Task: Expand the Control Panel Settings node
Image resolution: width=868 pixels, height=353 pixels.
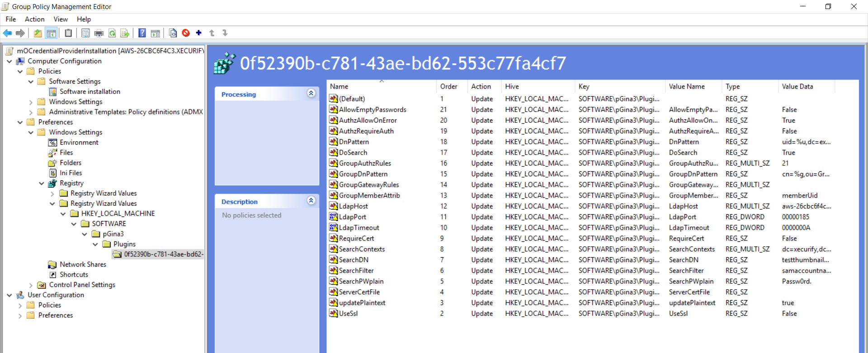Action: point(31,285)
